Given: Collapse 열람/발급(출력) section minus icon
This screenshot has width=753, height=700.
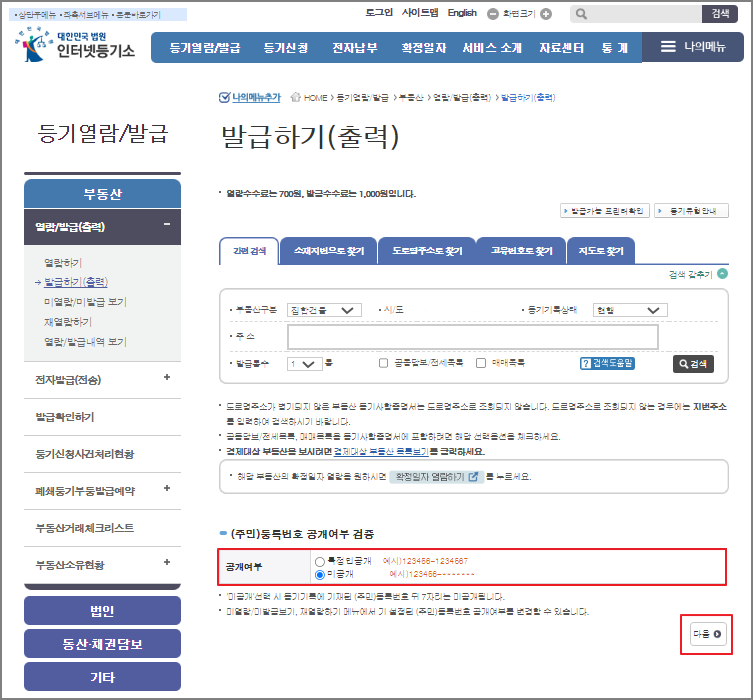Looking at the screenshot, I should [x=167, y=224].
